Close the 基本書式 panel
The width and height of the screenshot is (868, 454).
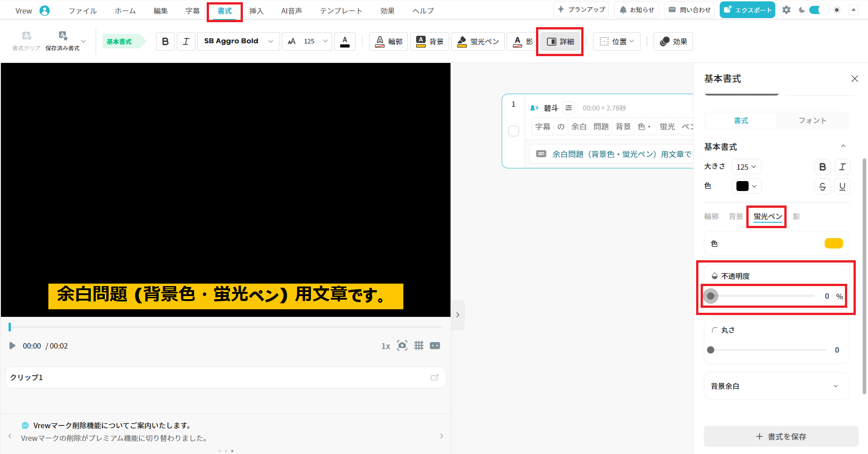click(854, 79)
